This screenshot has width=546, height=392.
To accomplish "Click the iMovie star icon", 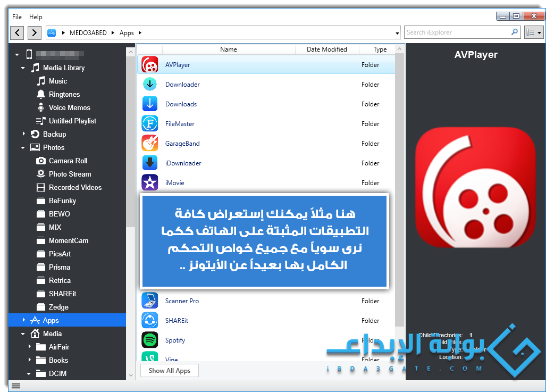I will pos(150,182).
